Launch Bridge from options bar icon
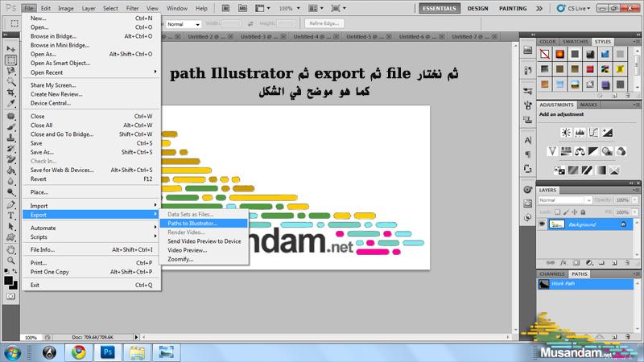Viewport: 644px width, 362px height. [226, 8]
